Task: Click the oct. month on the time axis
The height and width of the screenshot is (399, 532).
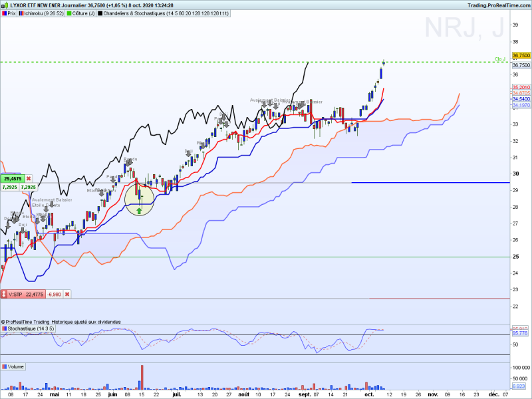Action: (x=369, y=394)
